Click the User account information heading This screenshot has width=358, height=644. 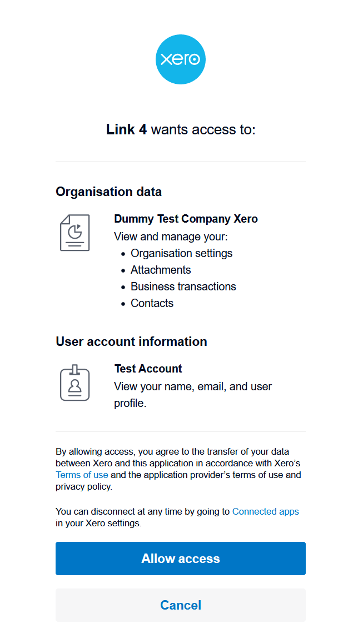point(131,341)
